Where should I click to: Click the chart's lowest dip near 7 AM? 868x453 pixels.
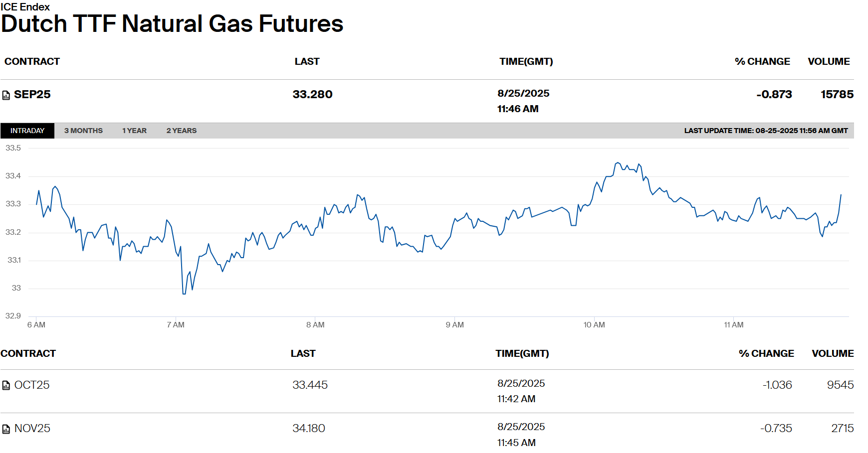184,294
